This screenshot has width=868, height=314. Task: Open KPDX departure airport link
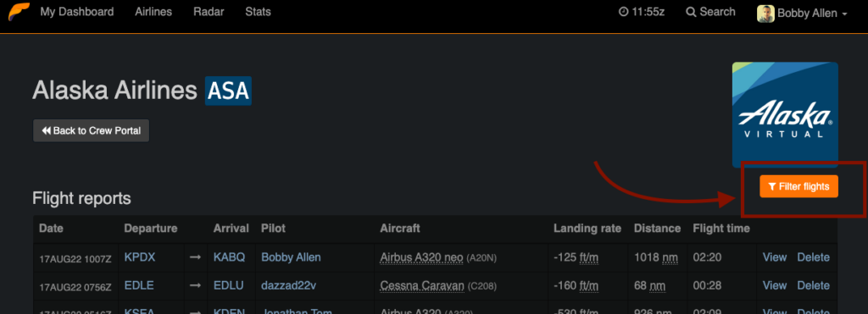[x=140, y=257]
